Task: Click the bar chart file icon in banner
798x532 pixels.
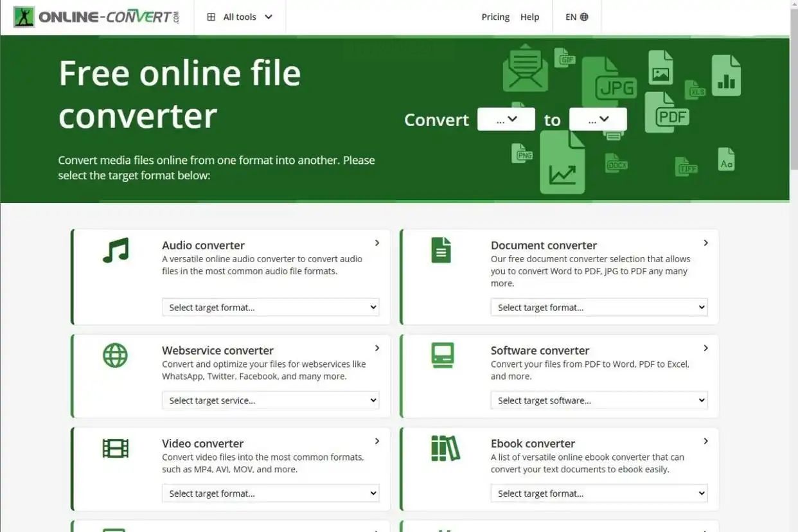Action: click(726, 75)
